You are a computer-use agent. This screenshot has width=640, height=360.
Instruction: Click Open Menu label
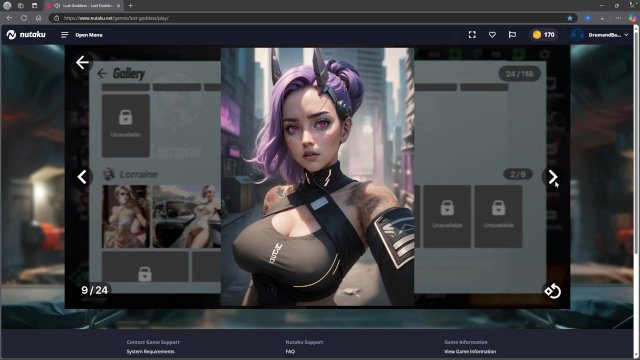(x=89, y=35)
